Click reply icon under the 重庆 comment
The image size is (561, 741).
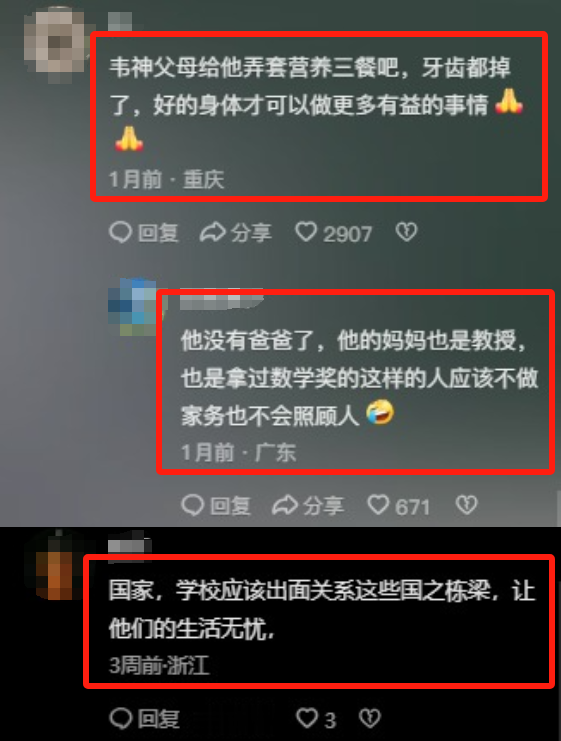click(x=120, y=232)
